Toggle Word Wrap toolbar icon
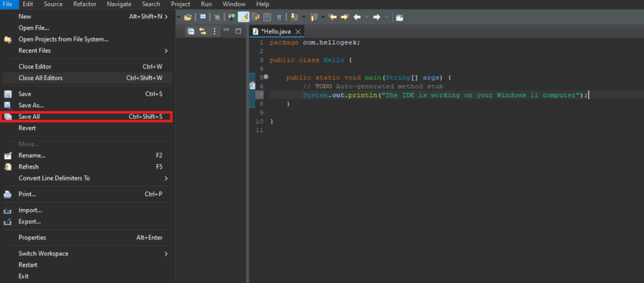Image resolution: width=644 pixels, height=283 pixels. tap(256, 17)
